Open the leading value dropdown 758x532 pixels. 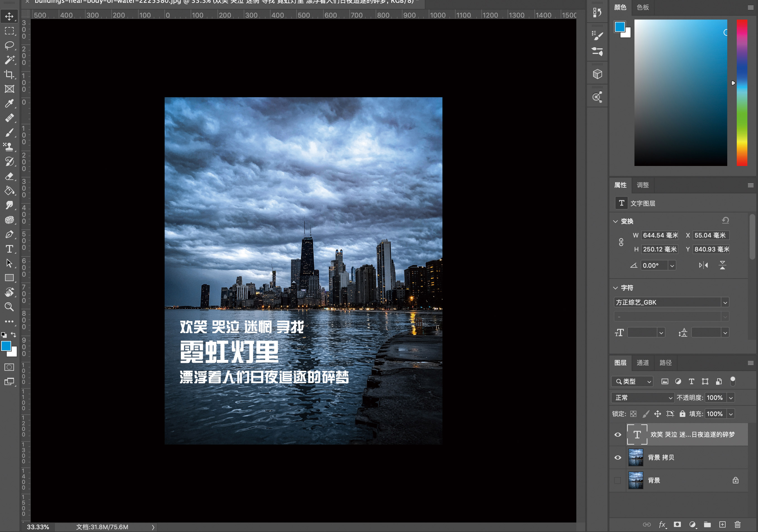725,333
